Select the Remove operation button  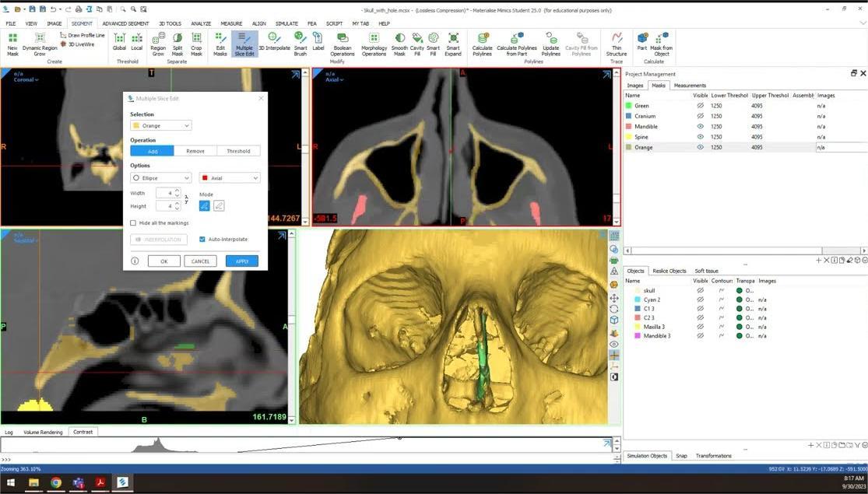(195, 151)
